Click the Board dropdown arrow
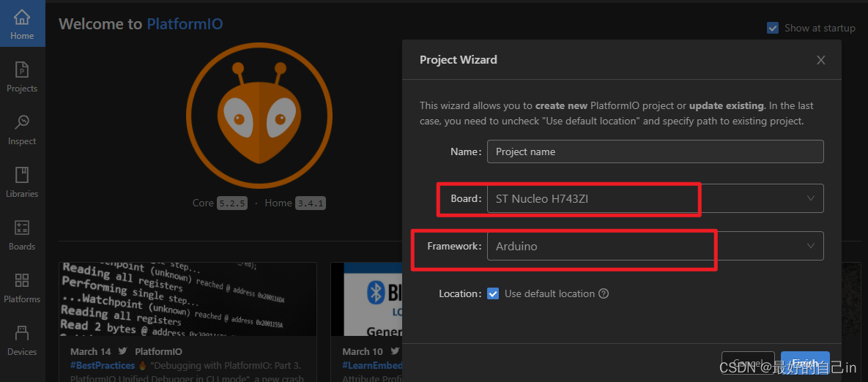The width and height of the screenshot is (868, 382). tap(811, 198)
